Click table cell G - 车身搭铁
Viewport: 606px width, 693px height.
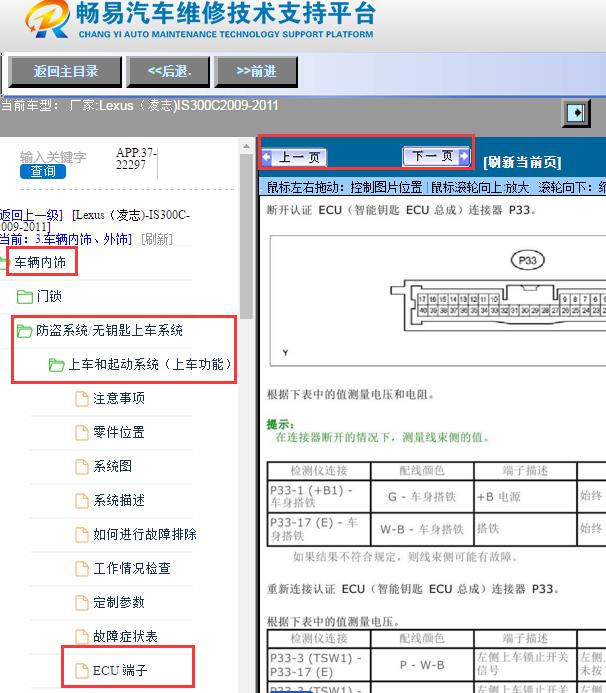[x=422, y=497]
